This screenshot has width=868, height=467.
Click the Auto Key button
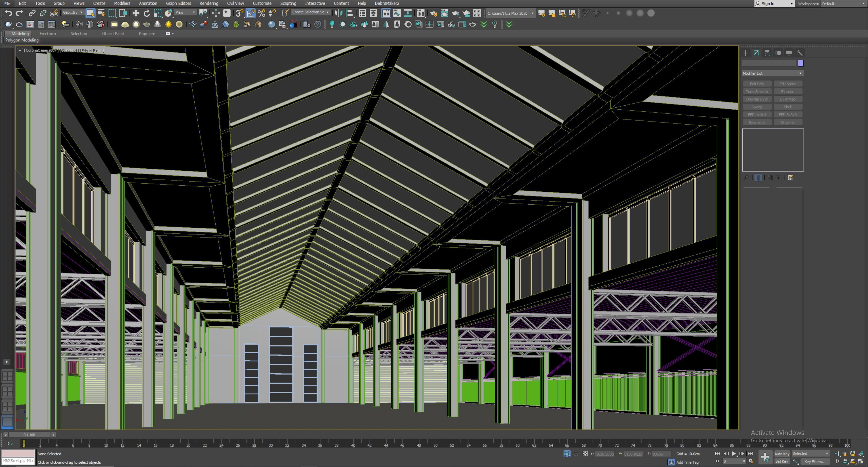782,453
